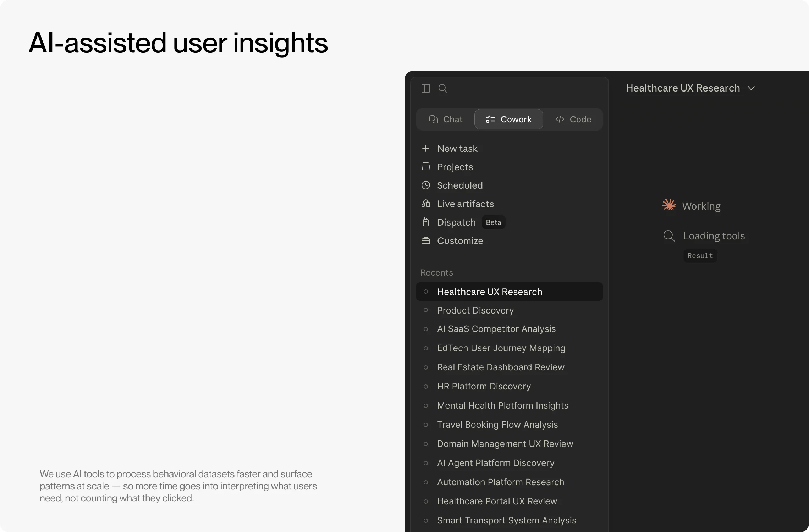Viewport: 809px width, 532px height.
Task: Expand the Healthcare UX Research title dropdown chevron
Action: pos(751,88)
